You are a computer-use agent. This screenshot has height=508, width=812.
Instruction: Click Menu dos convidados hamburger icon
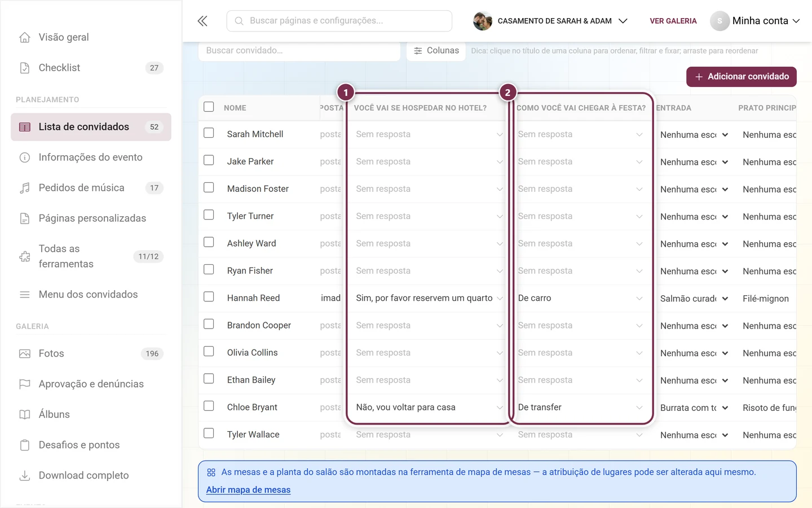point(25,295)
